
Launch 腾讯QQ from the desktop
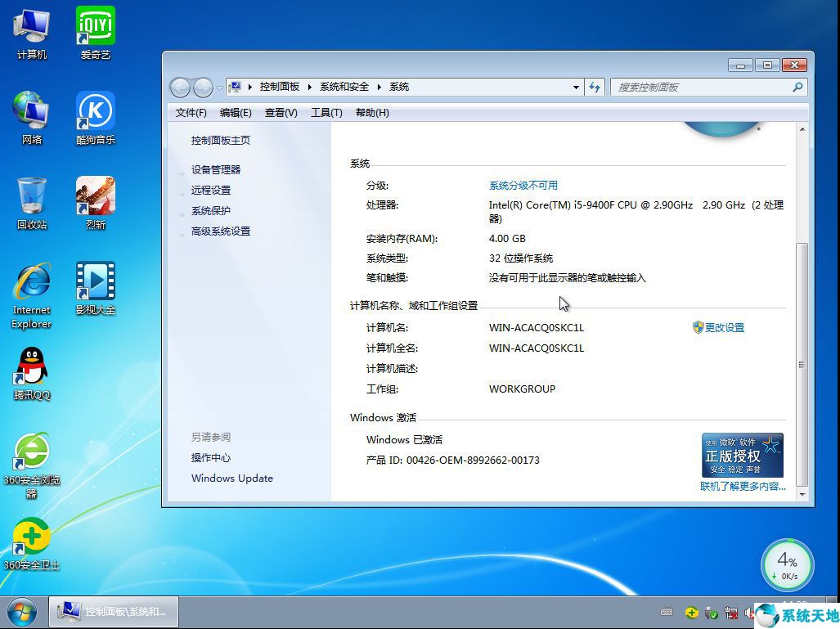[x=32, y=374]
